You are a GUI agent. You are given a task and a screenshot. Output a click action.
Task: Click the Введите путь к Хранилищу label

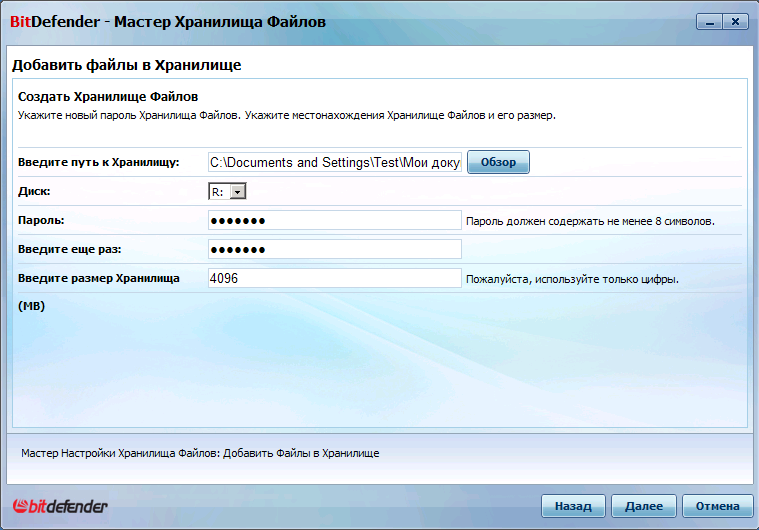99,163
